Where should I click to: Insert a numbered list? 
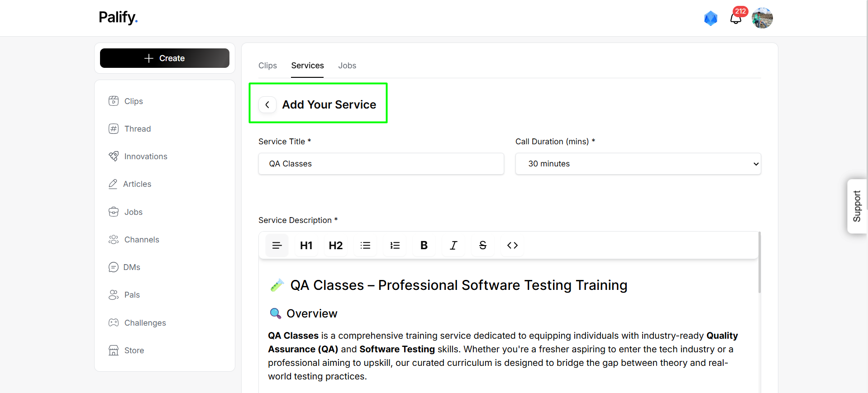coord(395,246)
